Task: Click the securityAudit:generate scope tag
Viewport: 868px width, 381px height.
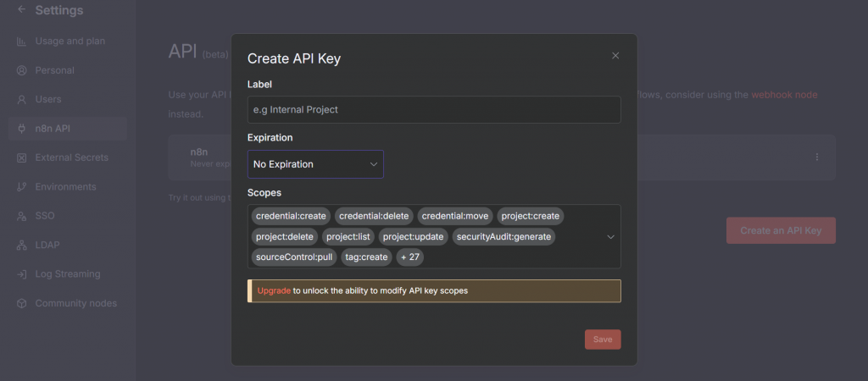Action: pos(504,237)
